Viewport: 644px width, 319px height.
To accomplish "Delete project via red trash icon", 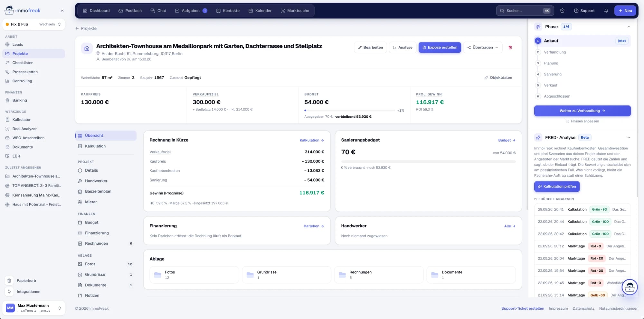I will 510,48.
